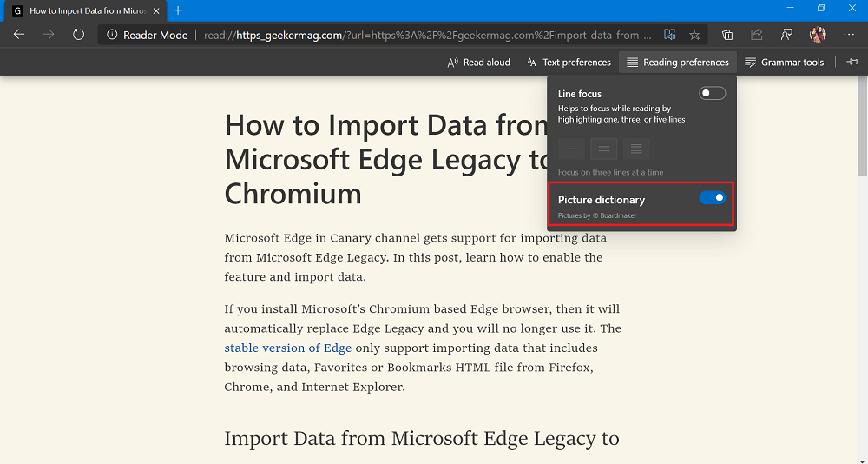Screen dimensions: 868x464
Task: Close the How to Import Data tab
Action: pyautogui.click(x=156, y=10)
